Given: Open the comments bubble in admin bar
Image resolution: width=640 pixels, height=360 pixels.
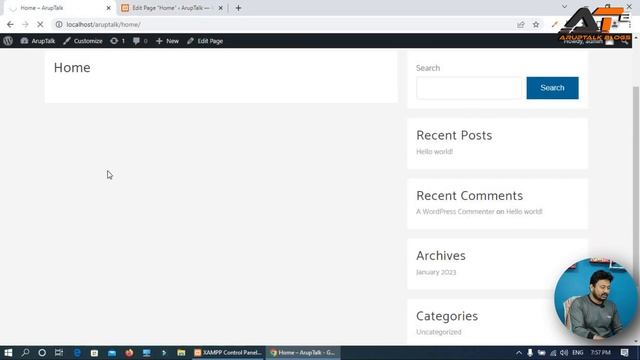Looking at the screenshot, I should 140,41.
